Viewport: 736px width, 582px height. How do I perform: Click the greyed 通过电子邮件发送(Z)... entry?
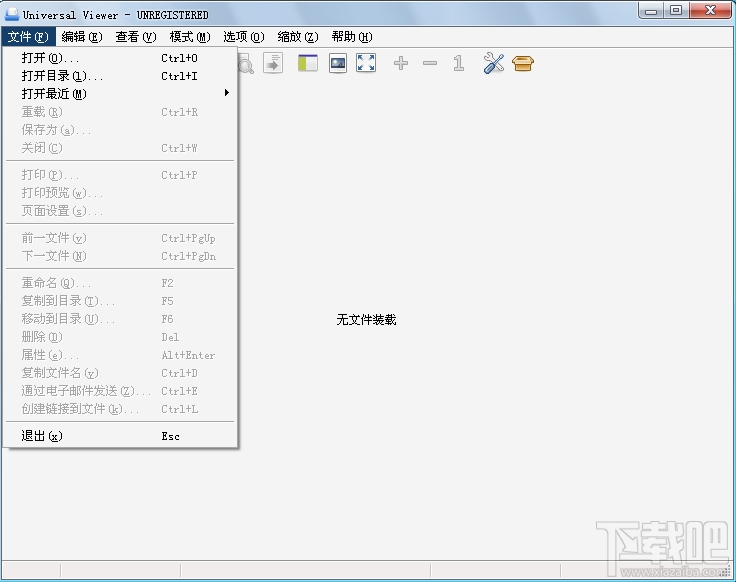tap(120, 391)
